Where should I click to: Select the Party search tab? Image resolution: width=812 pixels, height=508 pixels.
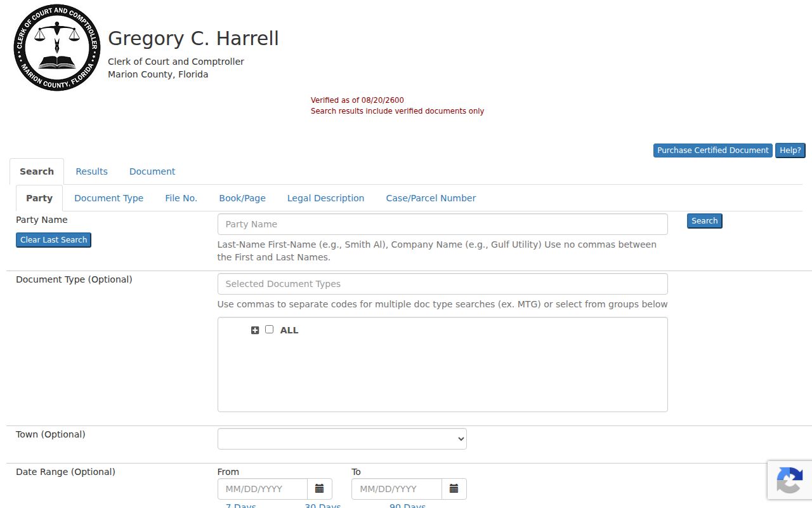click(39, 198)
